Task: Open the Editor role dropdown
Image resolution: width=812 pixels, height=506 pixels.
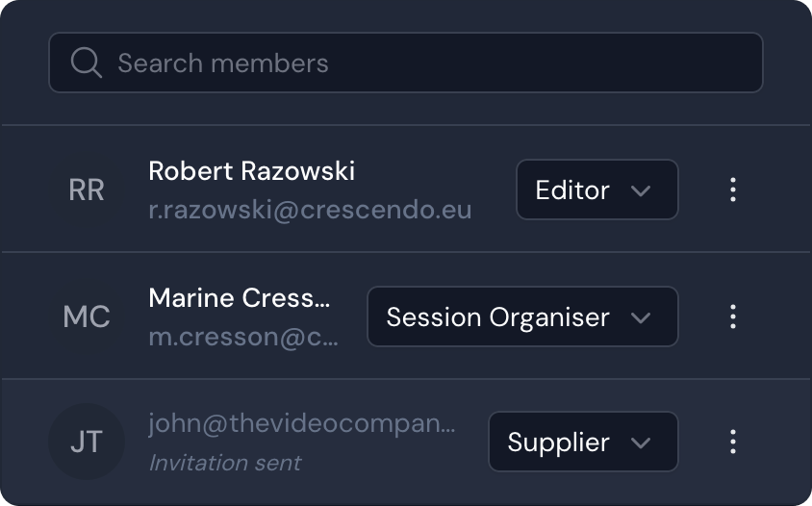Action: [596, 190]
